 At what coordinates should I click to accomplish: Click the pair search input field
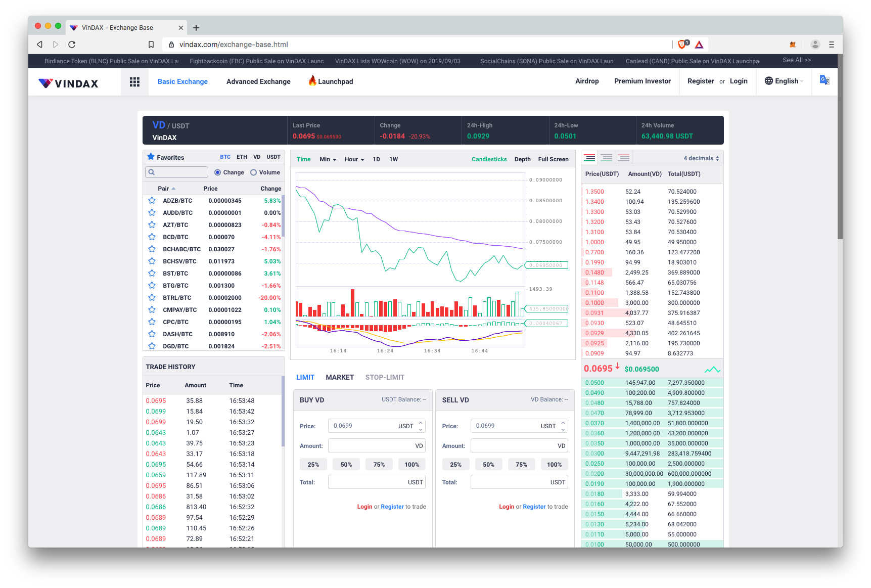coord(176,172)
